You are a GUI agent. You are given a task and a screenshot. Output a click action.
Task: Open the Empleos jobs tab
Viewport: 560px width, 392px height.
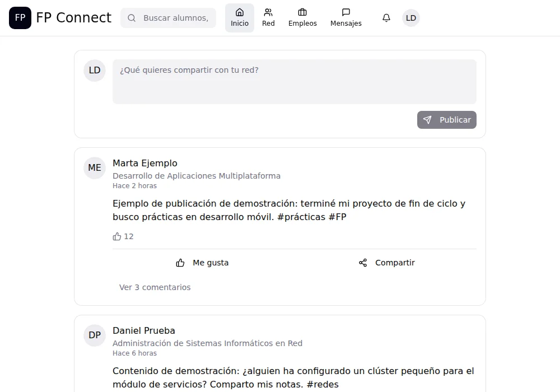coord(302,18)
